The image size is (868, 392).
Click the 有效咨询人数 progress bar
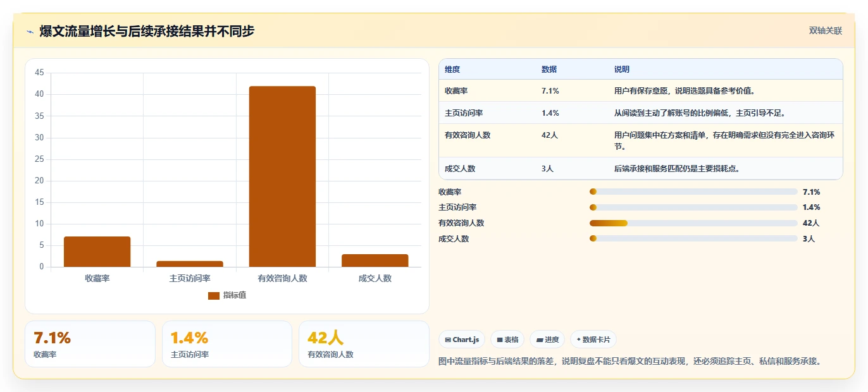693,223
